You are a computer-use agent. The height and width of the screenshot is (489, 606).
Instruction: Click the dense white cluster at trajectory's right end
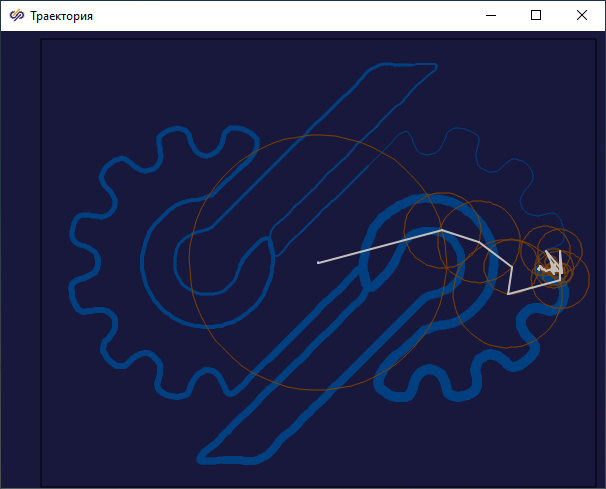552,266
